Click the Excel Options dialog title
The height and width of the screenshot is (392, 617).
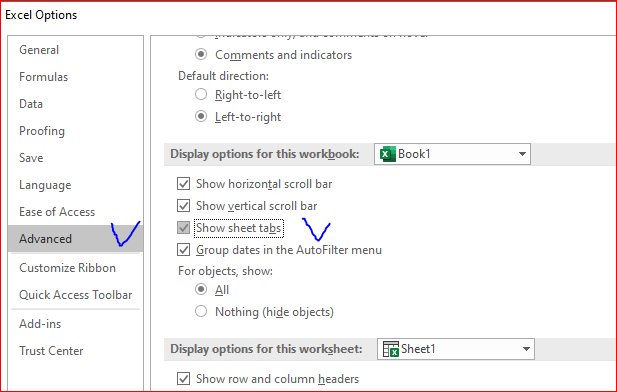41,15
